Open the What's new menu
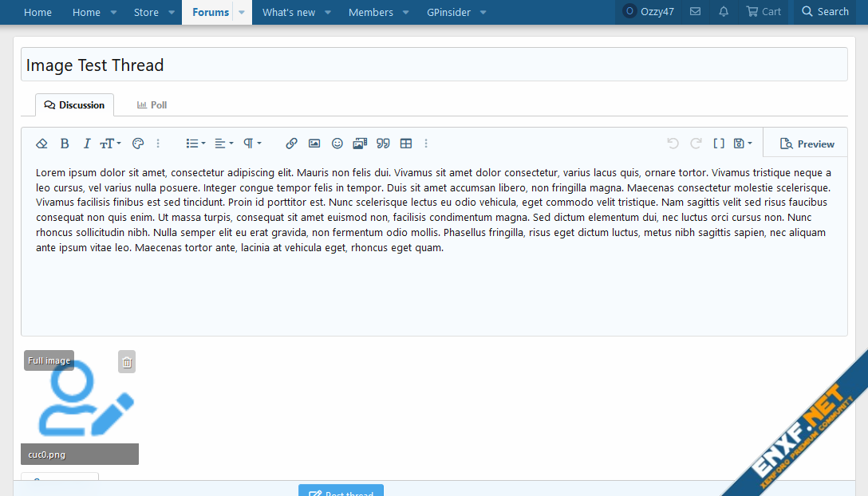Screen dimensions: 868x496 click(288, 12)
